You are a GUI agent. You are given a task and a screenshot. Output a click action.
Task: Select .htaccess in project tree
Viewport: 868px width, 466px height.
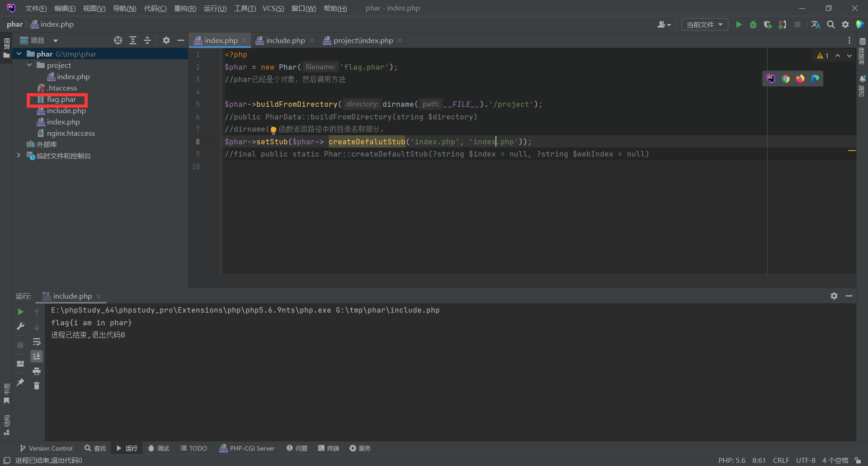(62, 88)
